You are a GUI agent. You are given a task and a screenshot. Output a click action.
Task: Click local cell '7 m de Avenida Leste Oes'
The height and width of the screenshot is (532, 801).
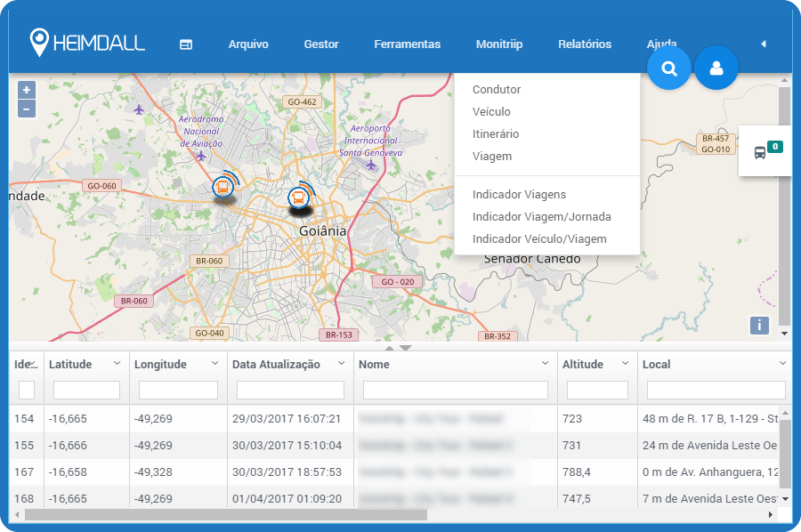pyautogui.click(x=709, y=499)
